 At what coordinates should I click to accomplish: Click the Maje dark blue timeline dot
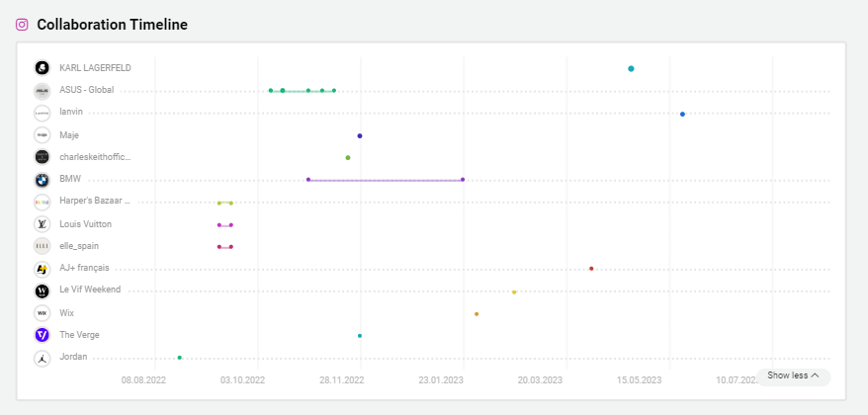tap(360, 135)
